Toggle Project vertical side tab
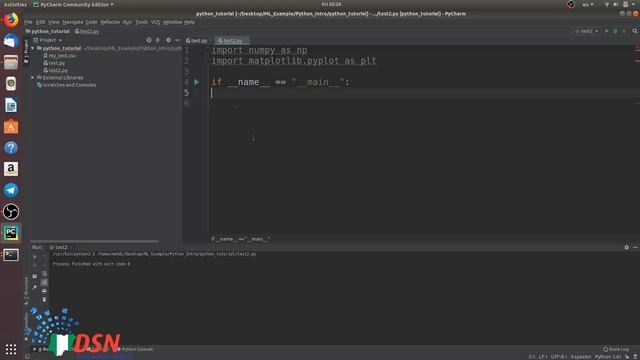Screen dimensions: 640x360 click(x=26, y=51)
